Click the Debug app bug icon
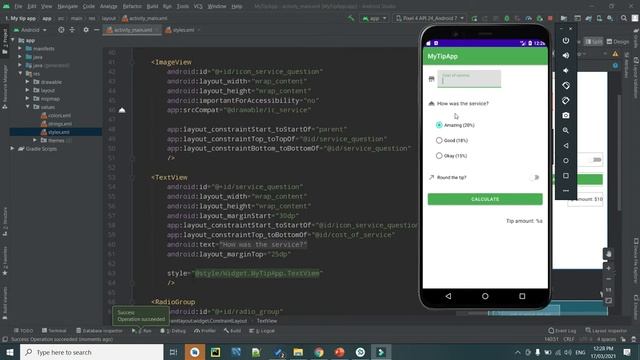The height and width of the screenshot is (360, 640). [507, 18]
